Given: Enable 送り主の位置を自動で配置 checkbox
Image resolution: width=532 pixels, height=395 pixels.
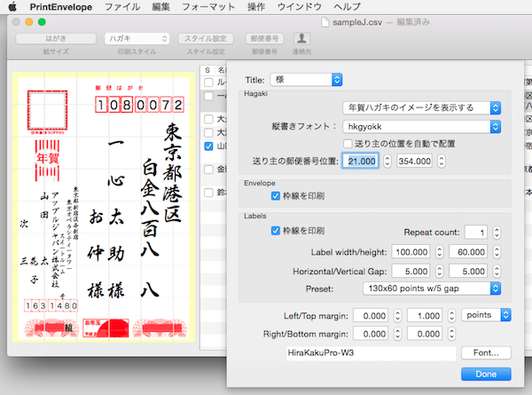Looking at the screenshot, I should (x=348, y=144).
